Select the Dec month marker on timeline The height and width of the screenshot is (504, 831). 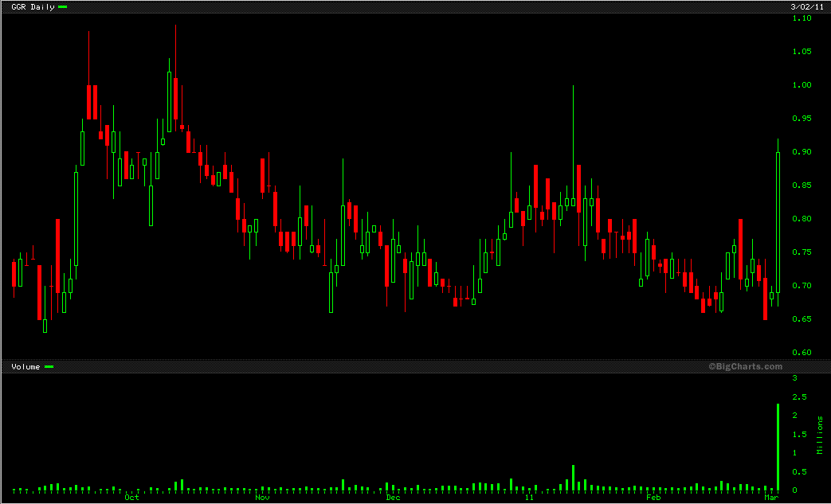tap(393, 497)
